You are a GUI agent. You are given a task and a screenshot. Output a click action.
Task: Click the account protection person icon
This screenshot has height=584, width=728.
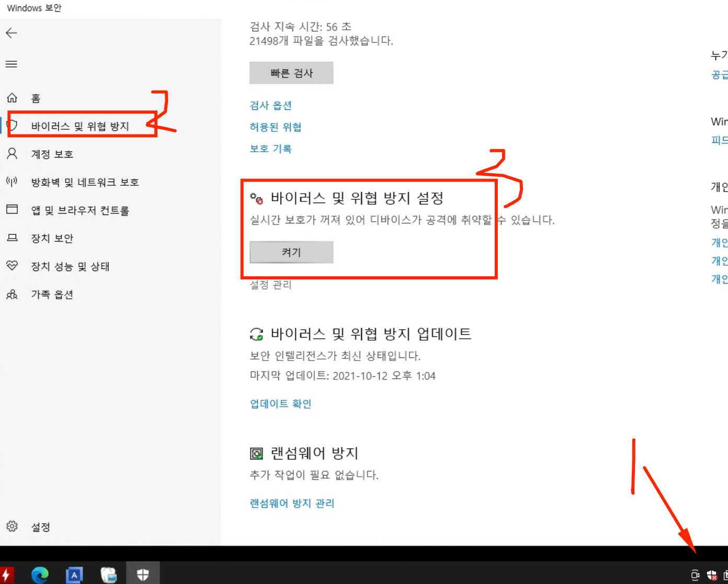pos(12,154)
